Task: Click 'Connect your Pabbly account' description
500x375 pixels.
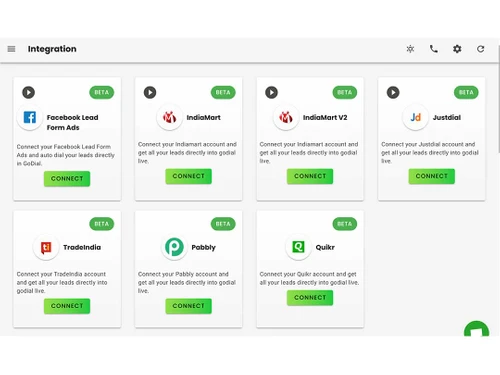Action: (x=187, y=282)
